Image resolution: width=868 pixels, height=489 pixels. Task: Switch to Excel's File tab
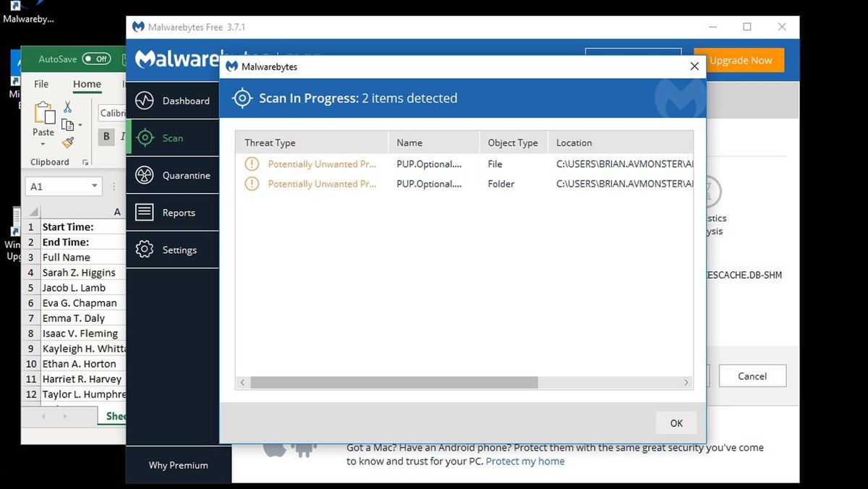coord(41,84)
